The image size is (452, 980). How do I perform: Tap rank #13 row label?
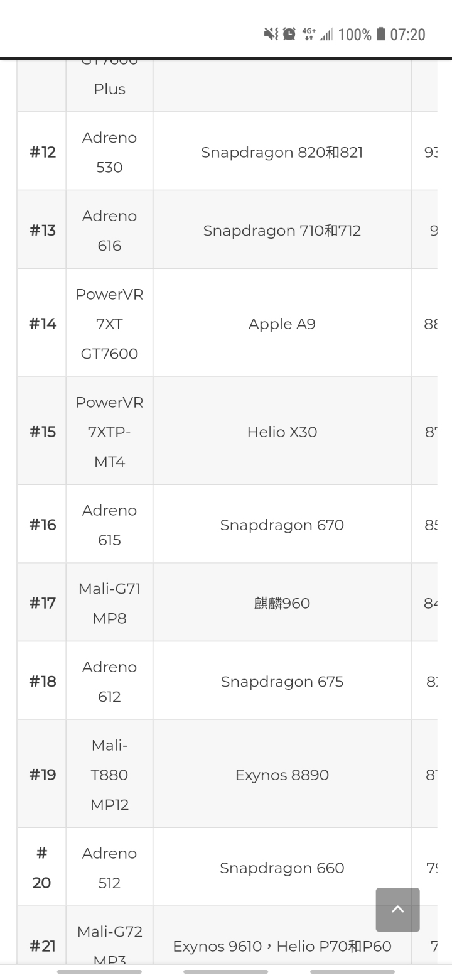pyautogui.click(x=42, y=230)
